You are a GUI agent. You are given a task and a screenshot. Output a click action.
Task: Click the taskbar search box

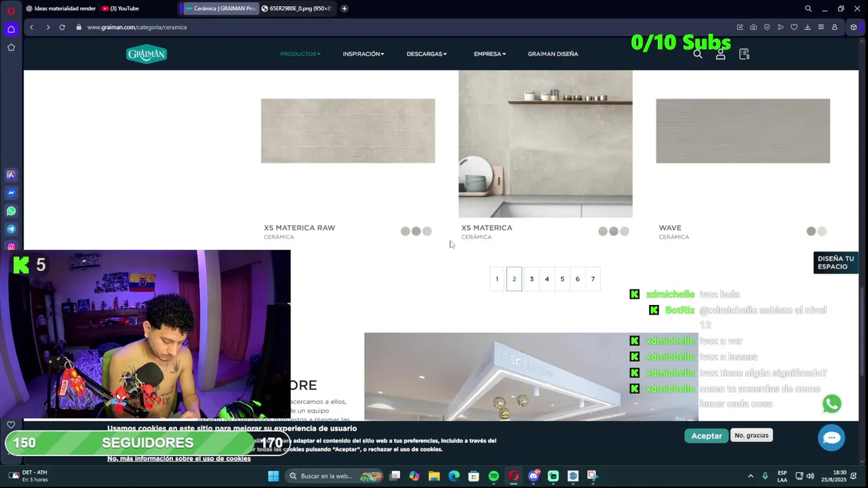(336, 476)
